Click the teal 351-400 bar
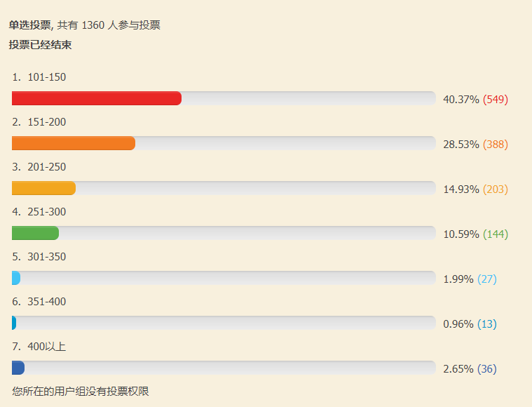Viewport: 532px width, 407px height. click(14, 323)
